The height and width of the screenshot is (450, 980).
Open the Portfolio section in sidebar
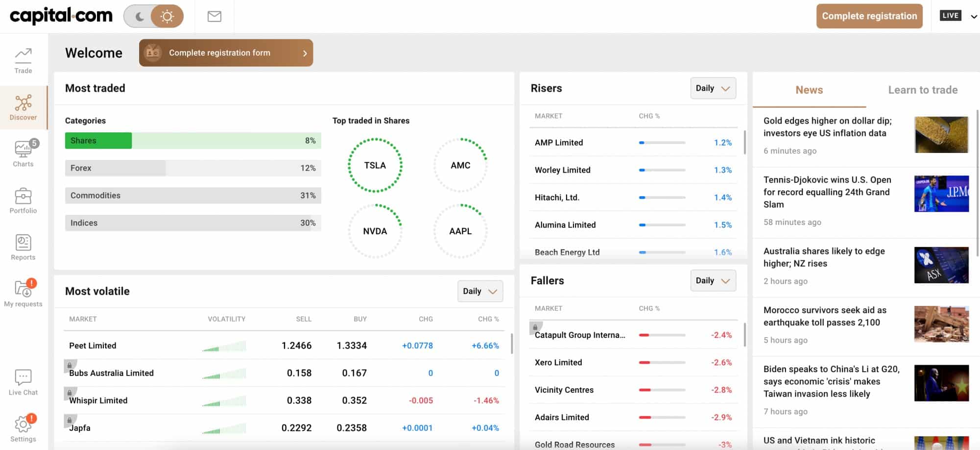[23, 200]
